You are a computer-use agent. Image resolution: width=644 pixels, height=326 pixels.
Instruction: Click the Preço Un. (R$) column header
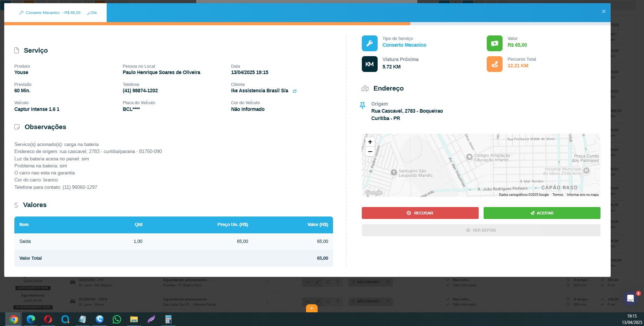click(233, 225)
